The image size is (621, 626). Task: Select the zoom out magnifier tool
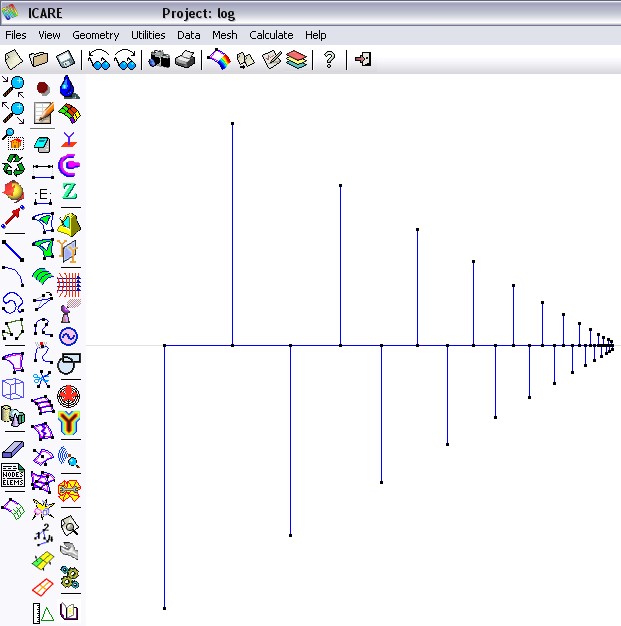pyautogui.click(x=13, y=113)
